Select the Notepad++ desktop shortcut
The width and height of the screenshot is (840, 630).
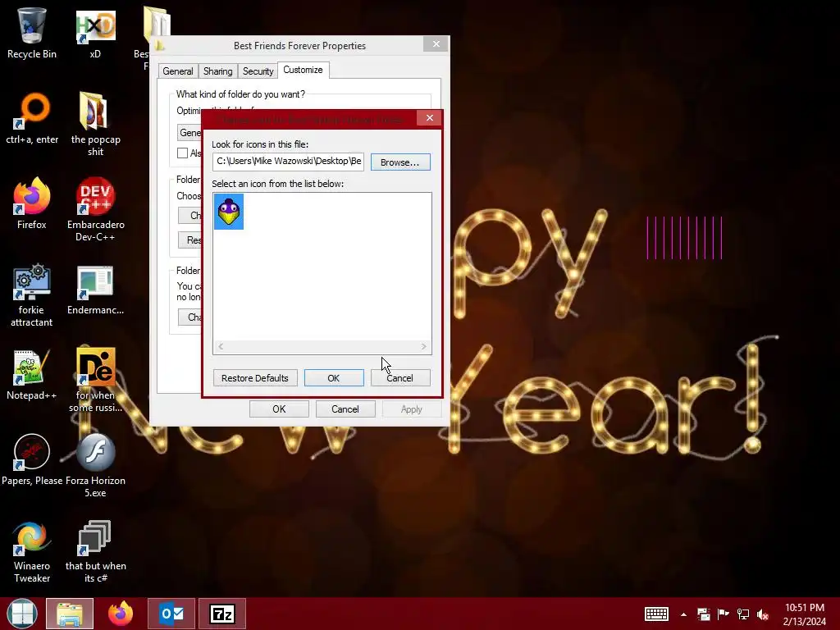[32, 375]
